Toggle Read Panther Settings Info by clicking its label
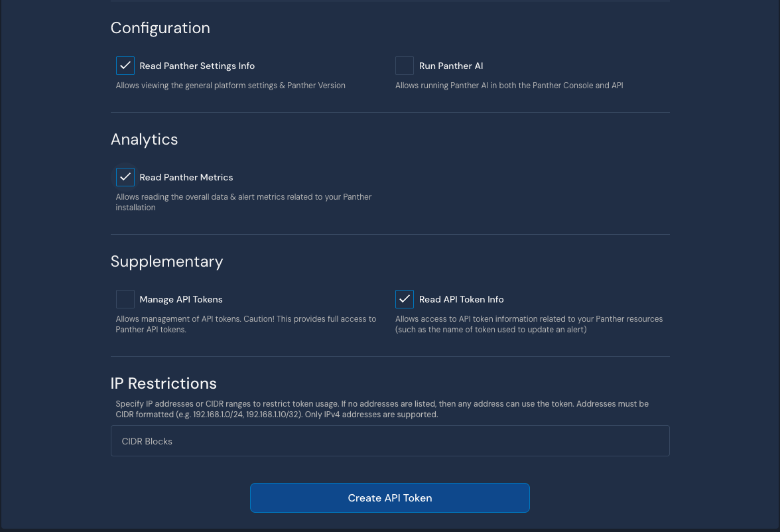This screenshot has width=780, height=532. click(197, 66)
